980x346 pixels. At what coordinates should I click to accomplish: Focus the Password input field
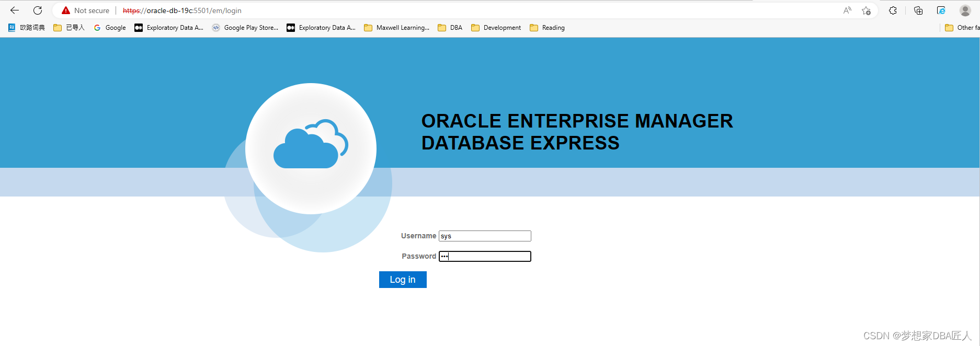point(485,256)
